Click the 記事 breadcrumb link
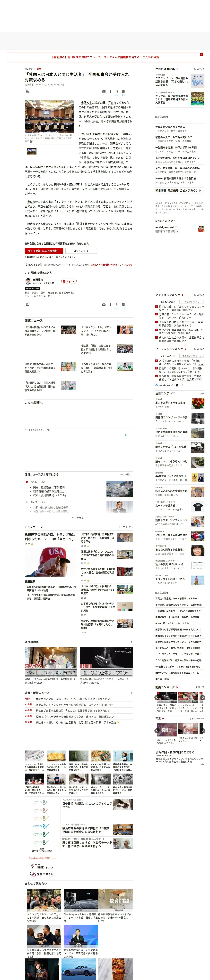 [39, 69]
